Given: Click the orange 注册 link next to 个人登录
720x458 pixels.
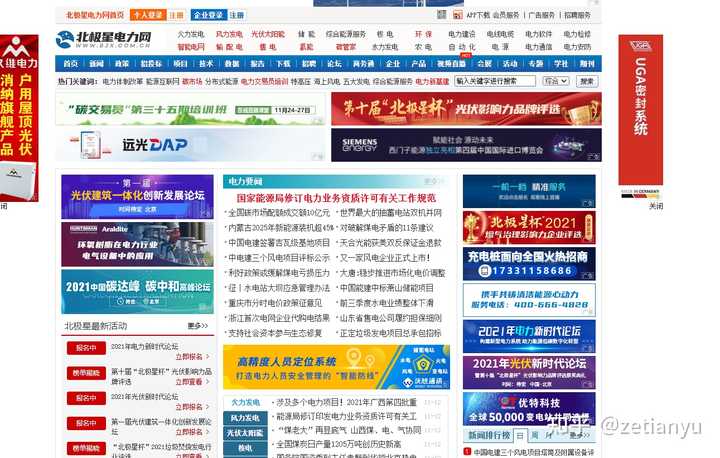Looking at the screenshot, I should [176, 15].
